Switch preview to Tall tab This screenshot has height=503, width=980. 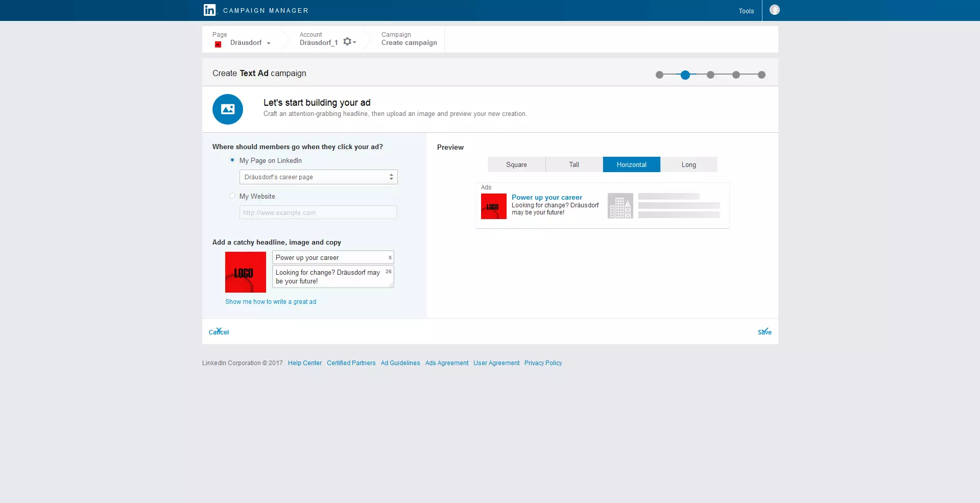[574, 164]
